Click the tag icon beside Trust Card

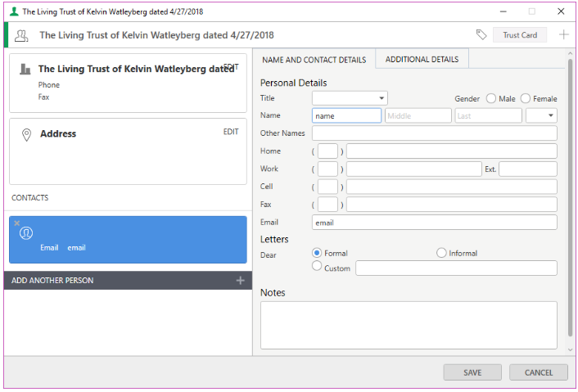click(x=481, y=35)
